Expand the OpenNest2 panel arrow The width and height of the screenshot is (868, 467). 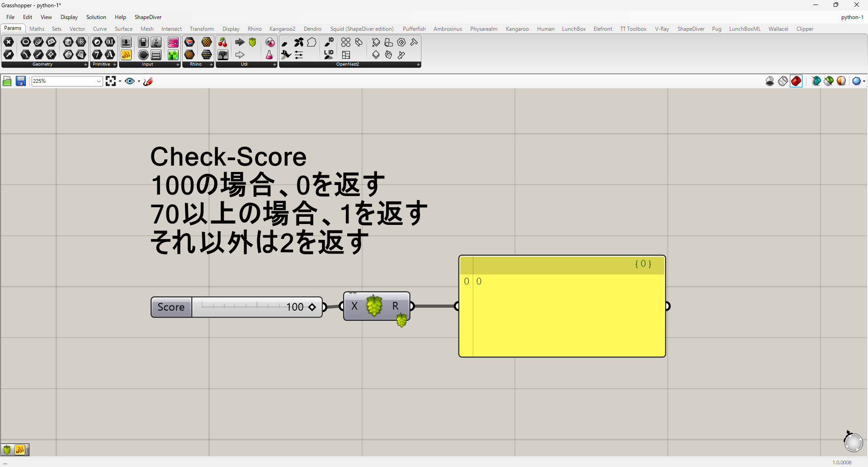418,65
